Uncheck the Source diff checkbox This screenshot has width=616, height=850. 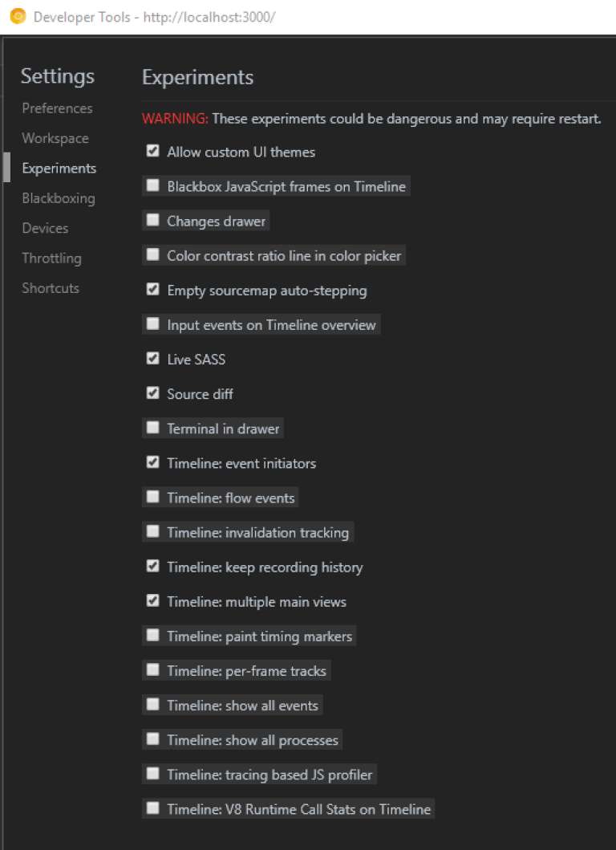tap(153, 393)
